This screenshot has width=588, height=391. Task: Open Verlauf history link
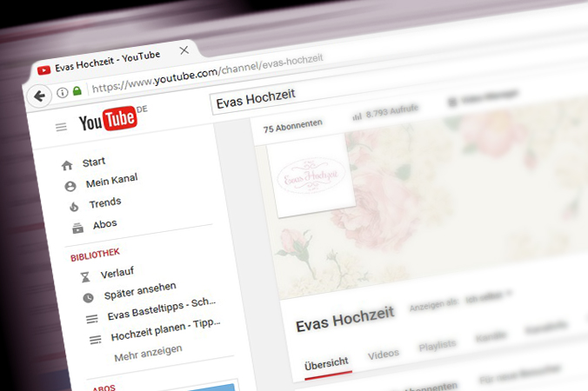[x=117, y=273]
